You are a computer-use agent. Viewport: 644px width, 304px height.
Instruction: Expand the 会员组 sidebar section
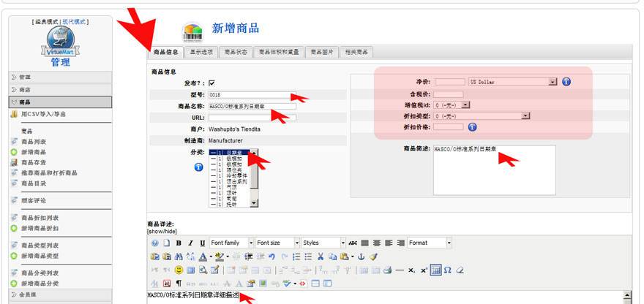[x=60, y=294]
